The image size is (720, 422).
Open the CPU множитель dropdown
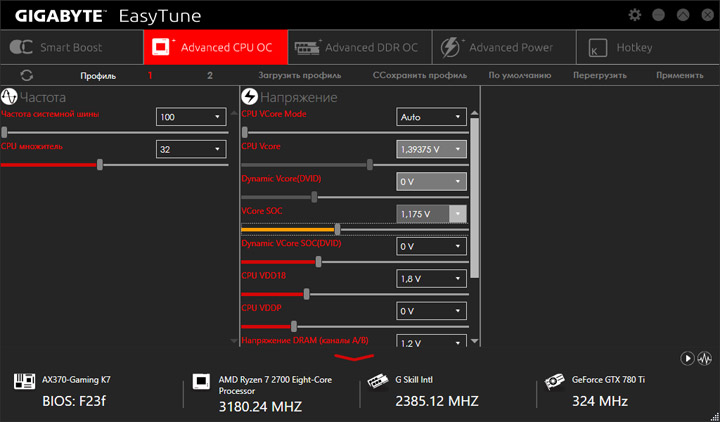(x=191, y=149)
